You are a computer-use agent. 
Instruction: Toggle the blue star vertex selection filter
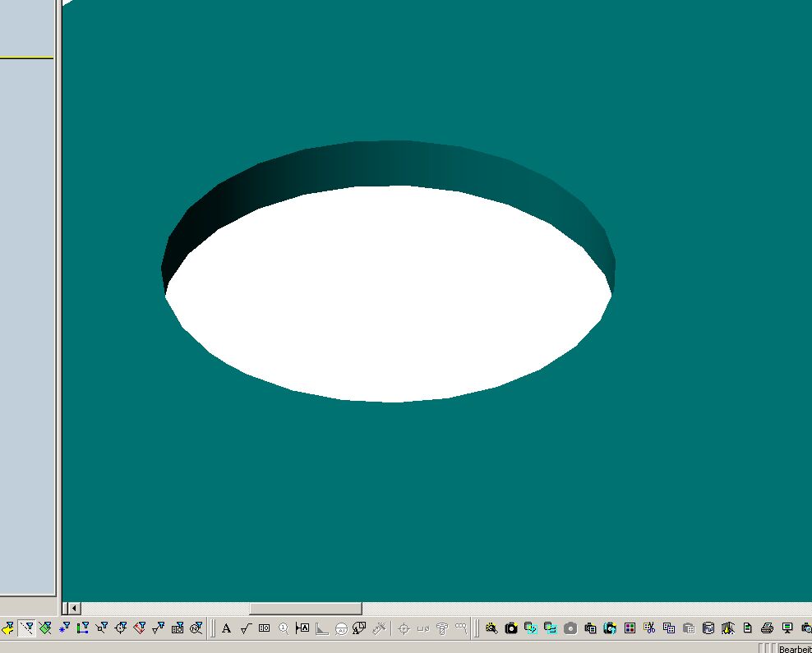click(64, 628)
